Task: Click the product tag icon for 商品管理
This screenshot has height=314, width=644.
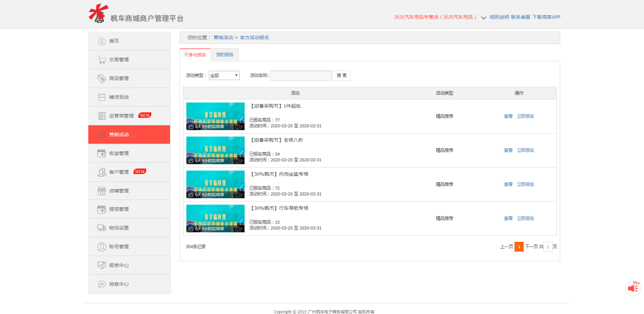Action: (101, 78)
